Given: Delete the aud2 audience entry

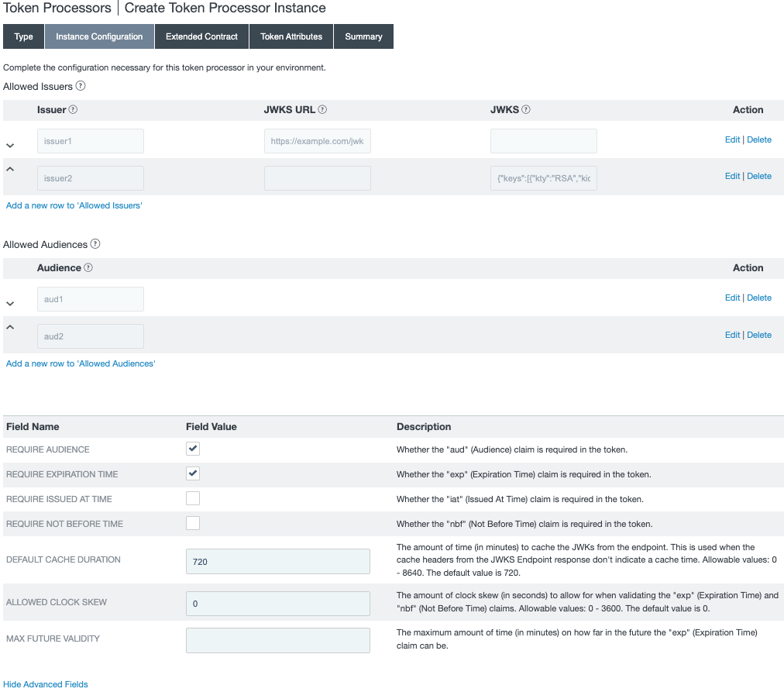Looking at the screenshot, I should pyautogui.click(x=759, y=334).
